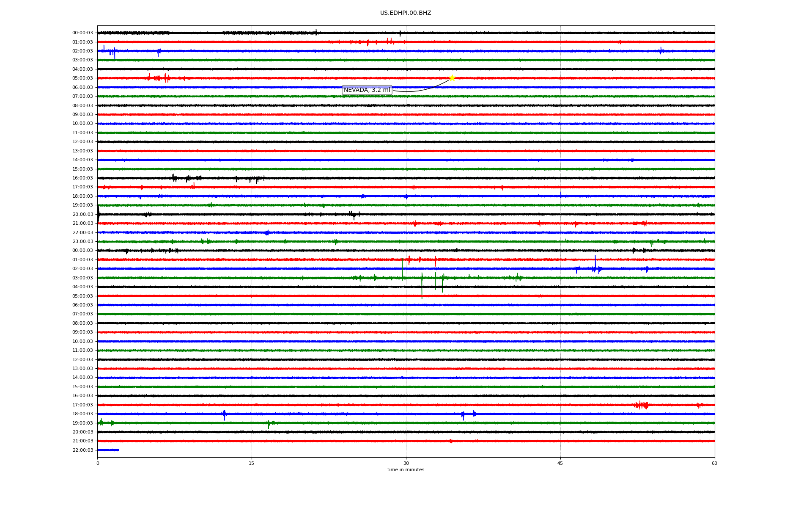The height and width of the screenshot is (508, 812).
Task: Click the 05:00:03 label on the yellow star's row
Action: 82,78
